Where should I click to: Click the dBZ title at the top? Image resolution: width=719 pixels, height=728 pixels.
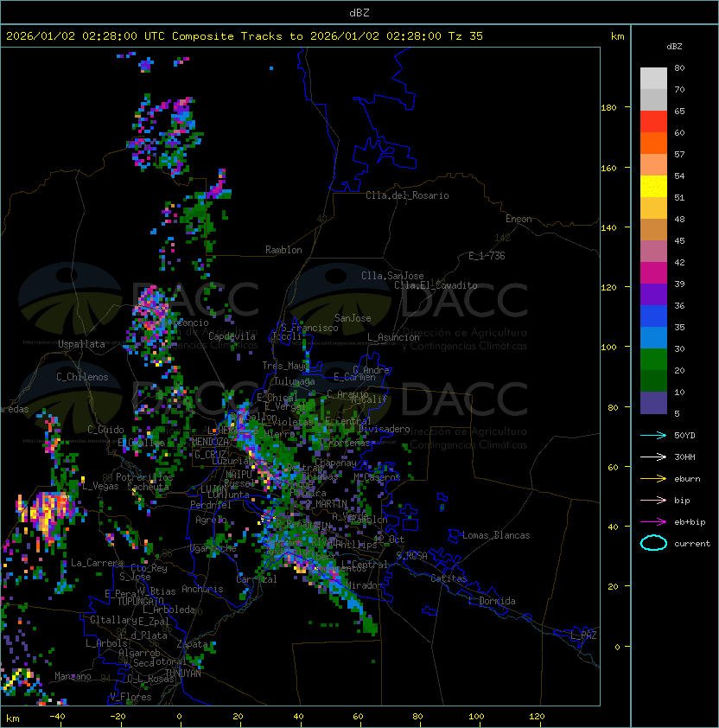[x=359, y=12]
